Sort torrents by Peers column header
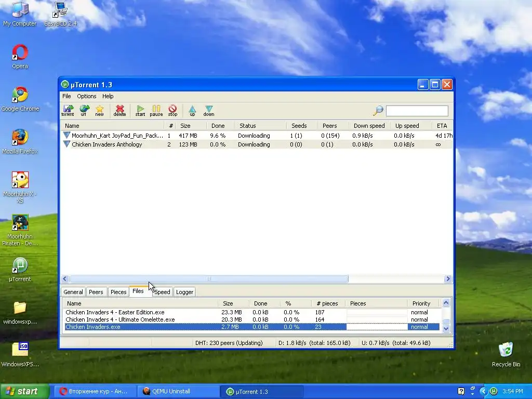The image size is (532, 399). point(333,126)
